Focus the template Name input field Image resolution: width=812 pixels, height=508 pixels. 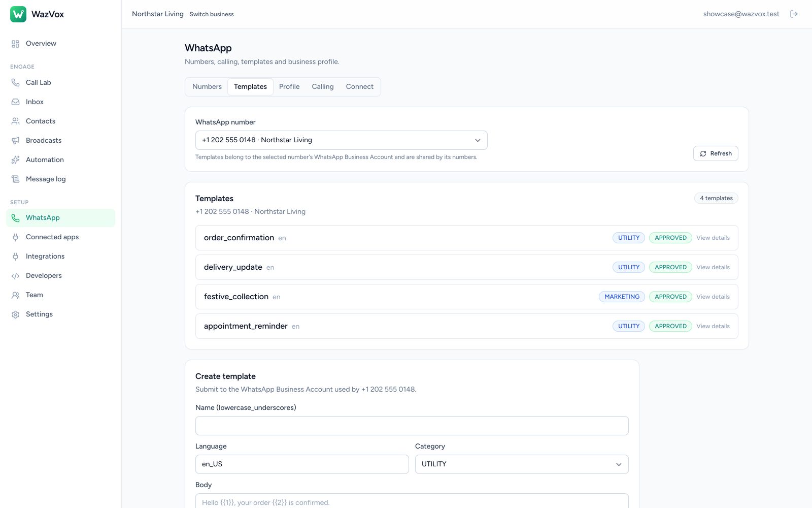(x=412, y=426)
